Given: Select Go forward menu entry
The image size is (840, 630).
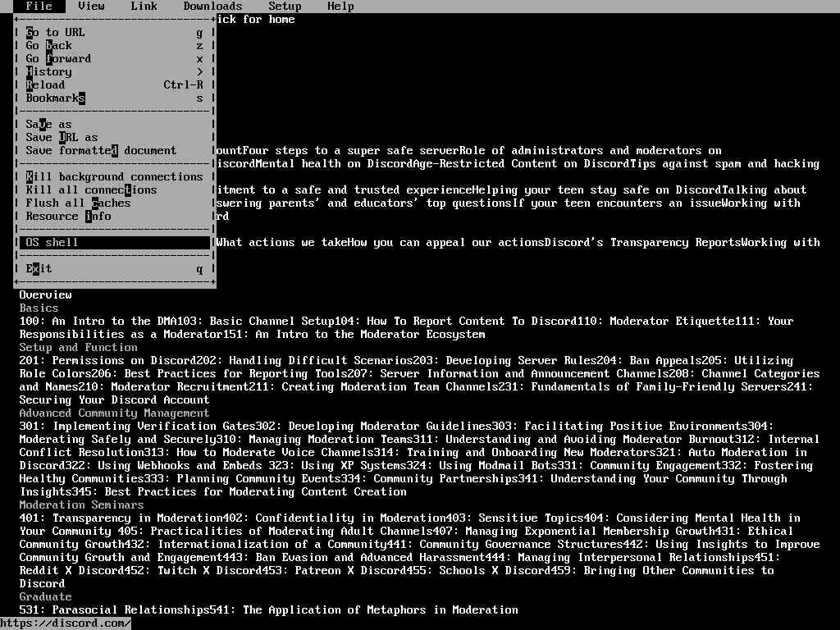Looking at the screenshot, I should coord(114,59).
